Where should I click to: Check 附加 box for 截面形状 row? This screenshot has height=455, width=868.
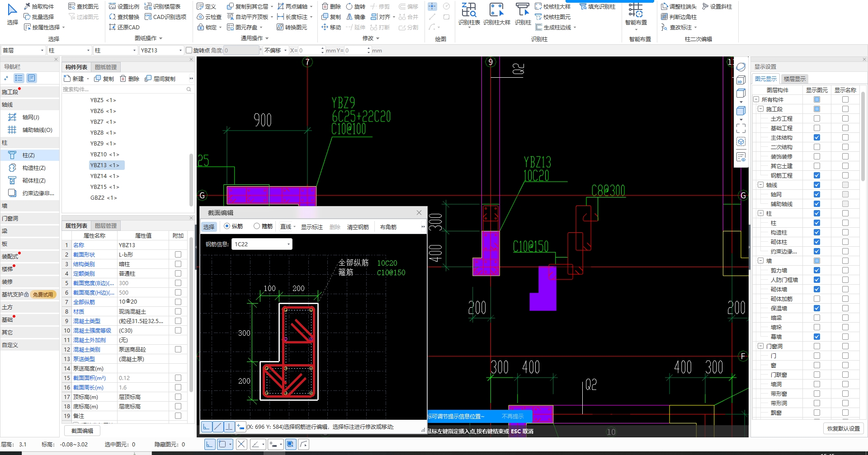click(178, 254)
